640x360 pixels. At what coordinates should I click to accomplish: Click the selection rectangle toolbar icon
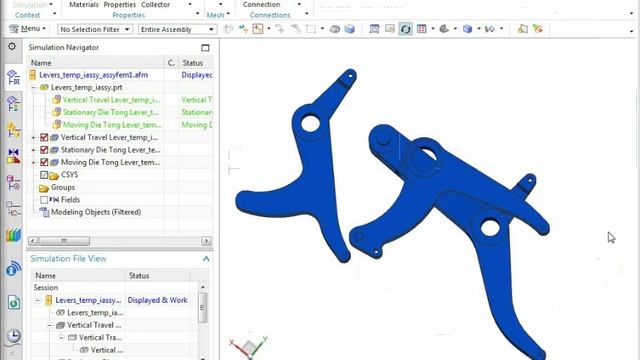tap(311, 29)
